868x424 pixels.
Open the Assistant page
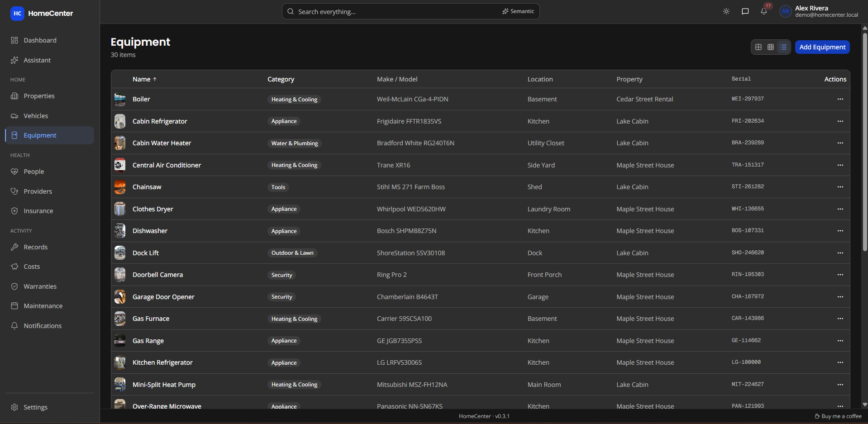(x=49, y=60)
